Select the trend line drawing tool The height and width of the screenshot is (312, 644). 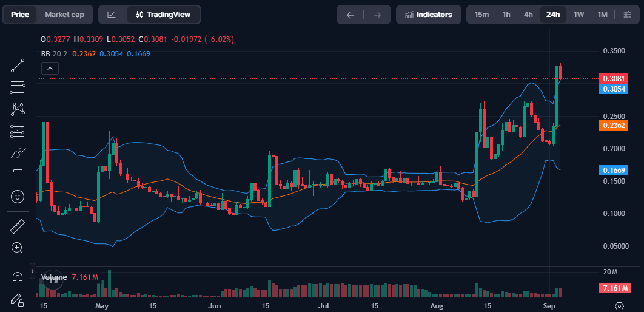18,66
